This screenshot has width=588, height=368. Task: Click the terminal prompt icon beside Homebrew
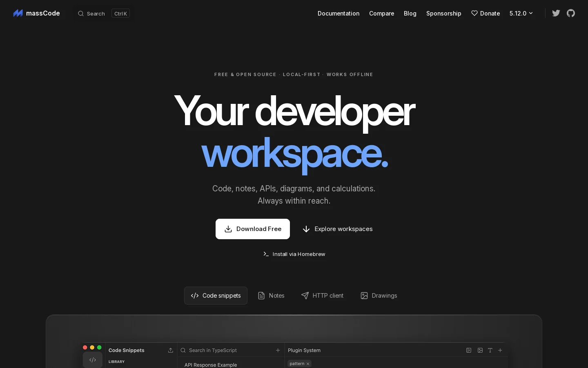(266, 254)
